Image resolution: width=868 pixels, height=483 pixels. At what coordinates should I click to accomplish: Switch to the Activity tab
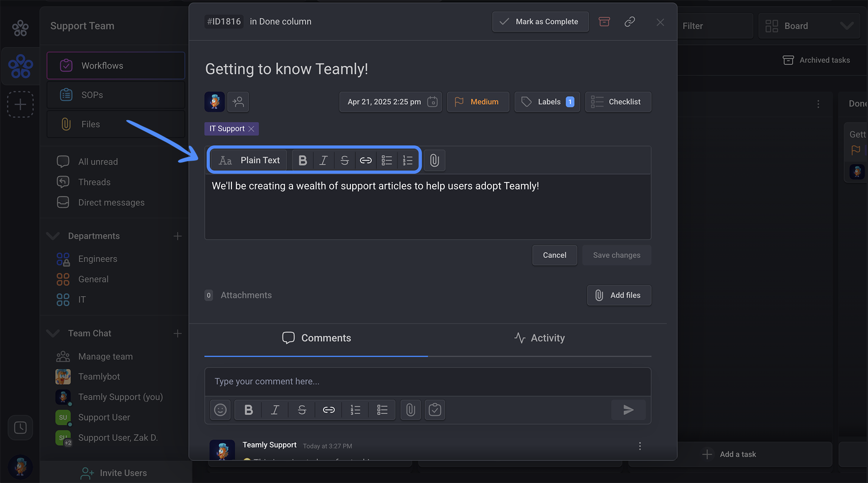pyautogui.click(x=539, y=338)
